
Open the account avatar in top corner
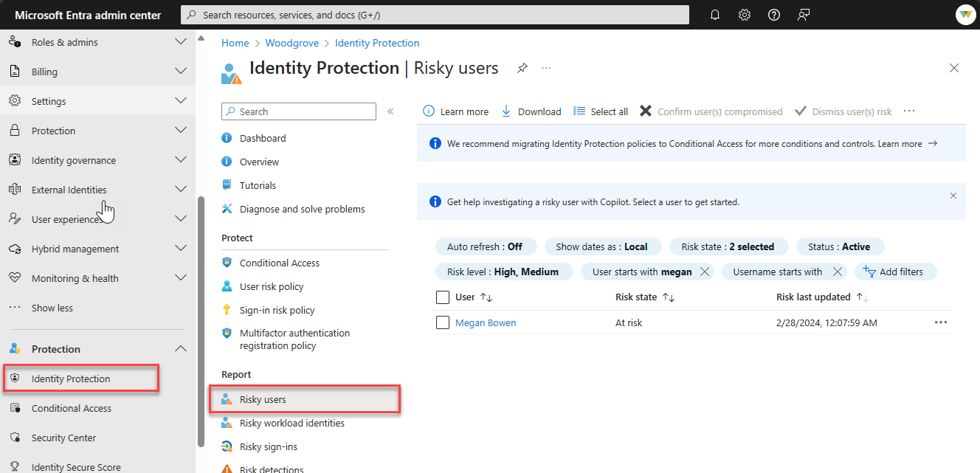pos(965,15)
